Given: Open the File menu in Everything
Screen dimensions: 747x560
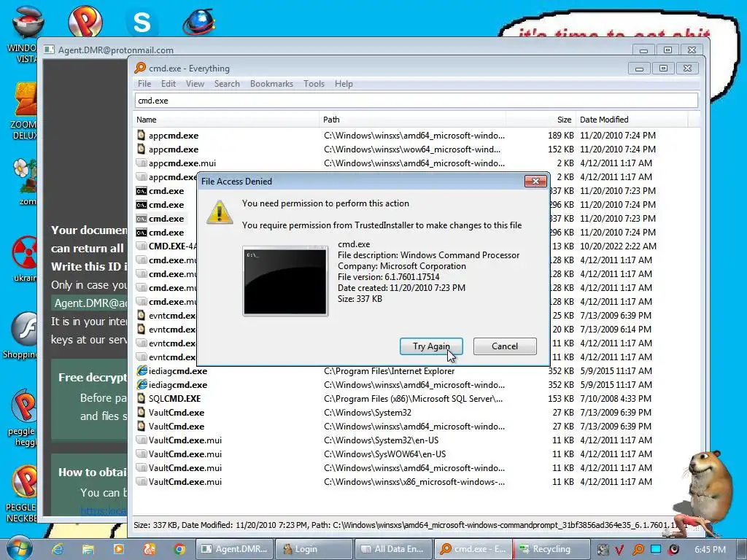Looking at the screenshot, I should [x=144, y=84].
